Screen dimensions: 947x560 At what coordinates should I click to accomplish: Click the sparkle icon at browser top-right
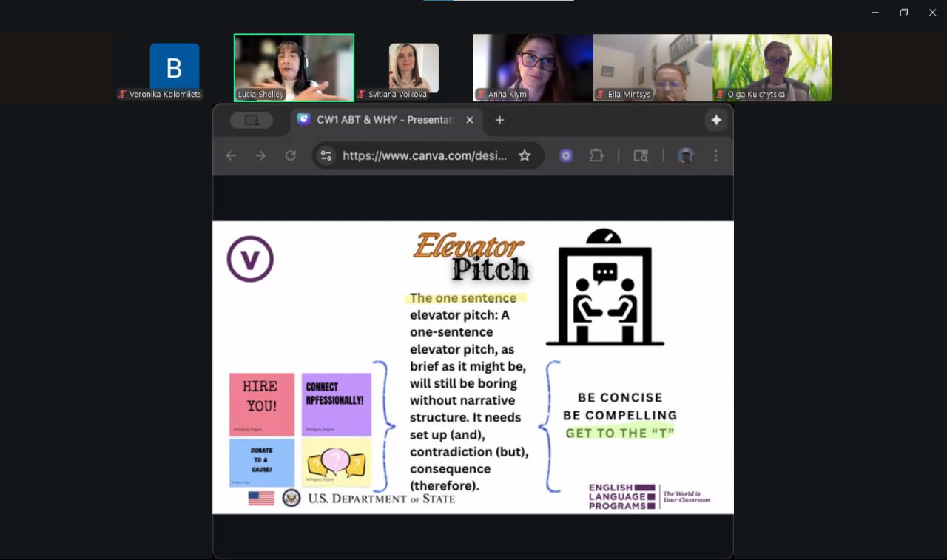[715, 120]
